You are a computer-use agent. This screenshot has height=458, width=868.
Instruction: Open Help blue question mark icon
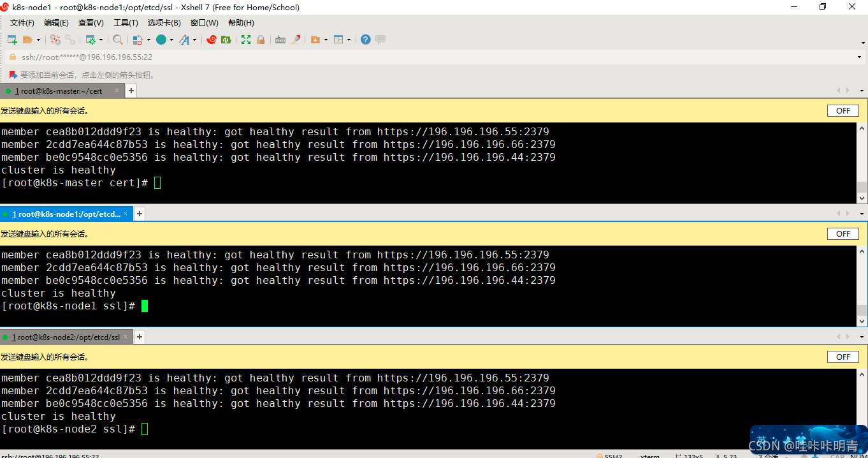click(x=365, y=40)
